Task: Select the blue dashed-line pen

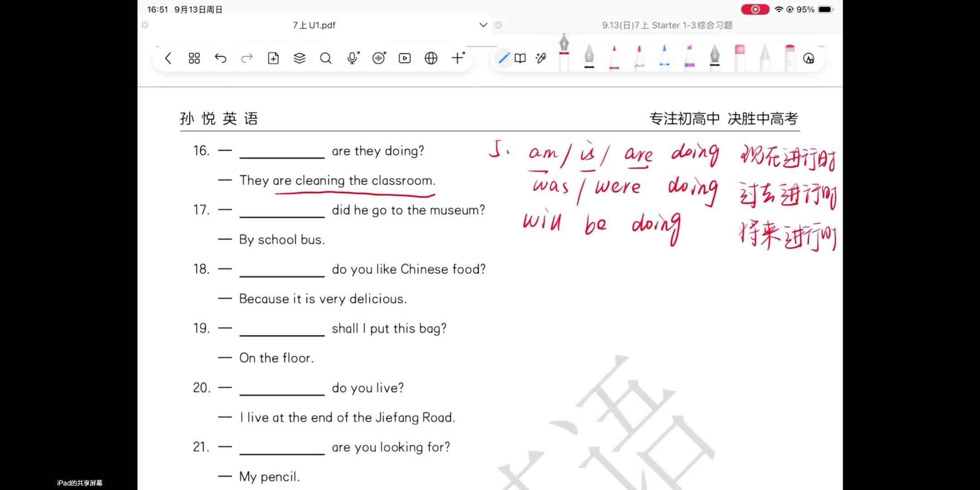Action: click(665, 58)
